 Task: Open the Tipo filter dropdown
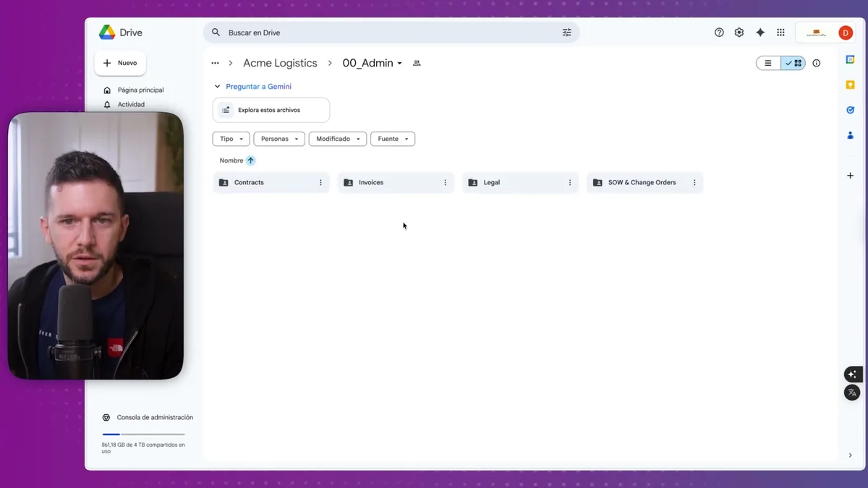point(231,138)
